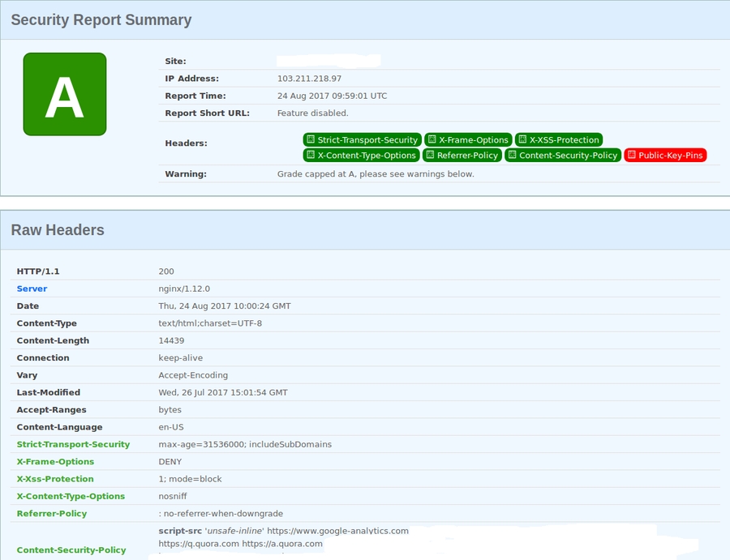Click the X-XSS-Protection green badge
730x560 pixels.
(558, 139)
